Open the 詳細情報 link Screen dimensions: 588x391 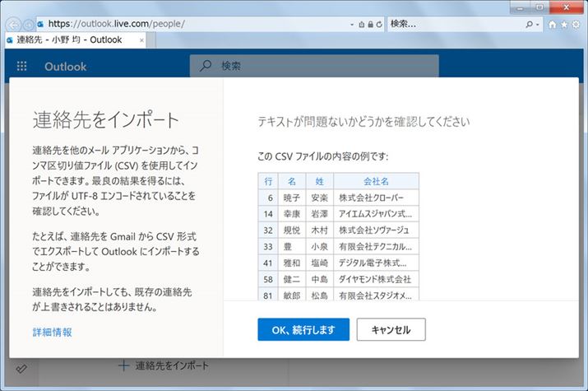point(52,333)
